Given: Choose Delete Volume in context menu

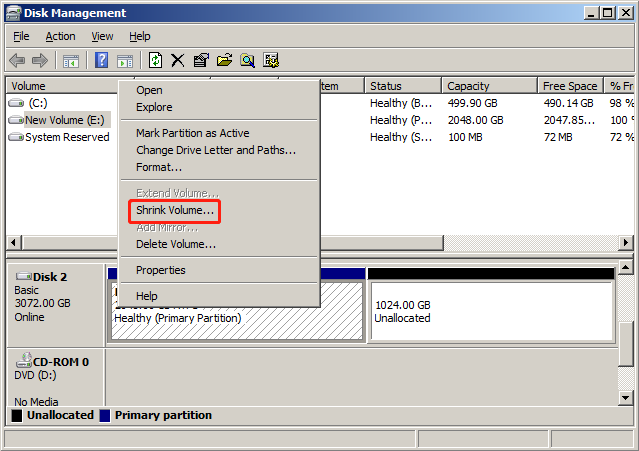Looking at the screenshot, I should (175, 244).
